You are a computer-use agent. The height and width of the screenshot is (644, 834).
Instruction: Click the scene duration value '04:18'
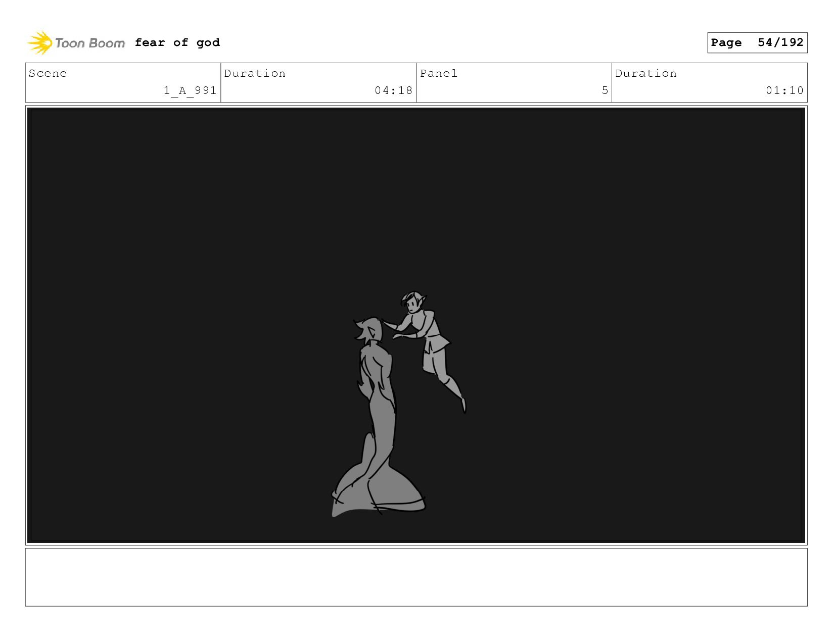pos(393,90)
